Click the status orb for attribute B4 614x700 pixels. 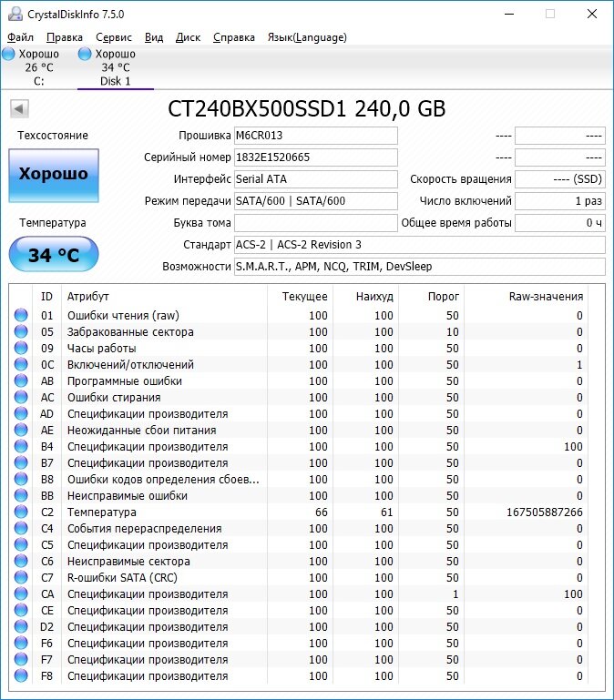click(x=21, y=446)
